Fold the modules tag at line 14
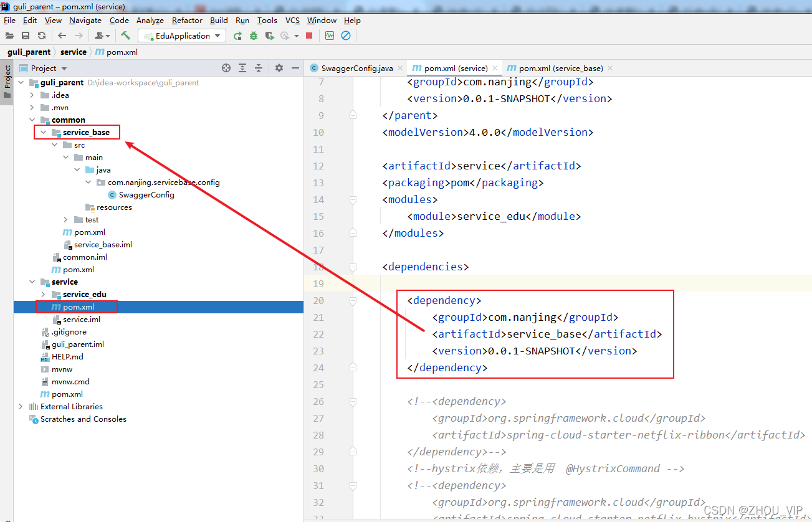The height and width of the screenshot is (522, 812). point(353,199)
